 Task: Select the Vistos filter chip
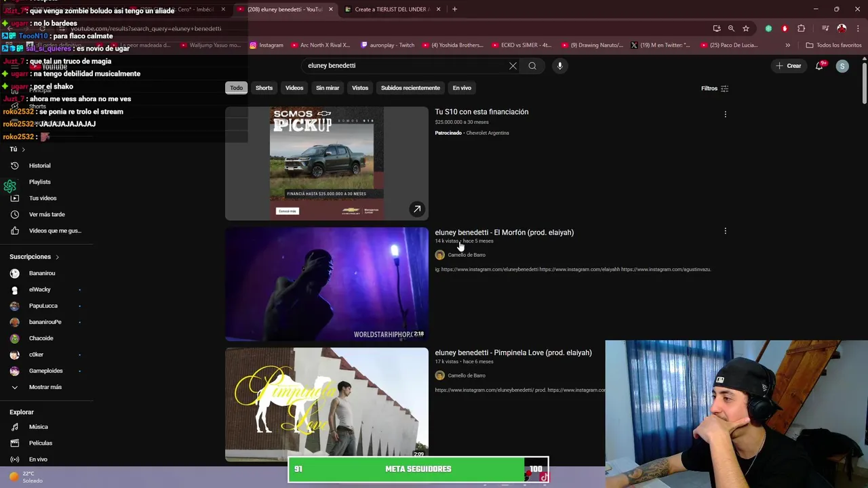point(360,87)
